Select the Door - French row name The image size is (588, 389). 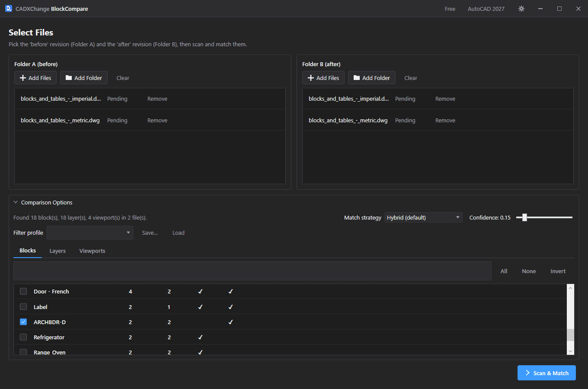51,291
